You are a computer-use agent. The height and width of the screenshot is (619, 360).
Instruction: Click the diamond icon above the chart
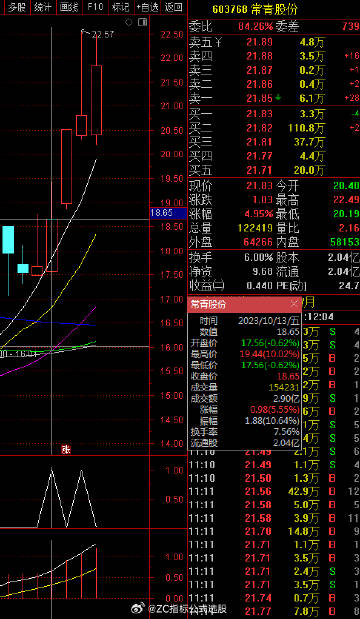coord(129,22)
